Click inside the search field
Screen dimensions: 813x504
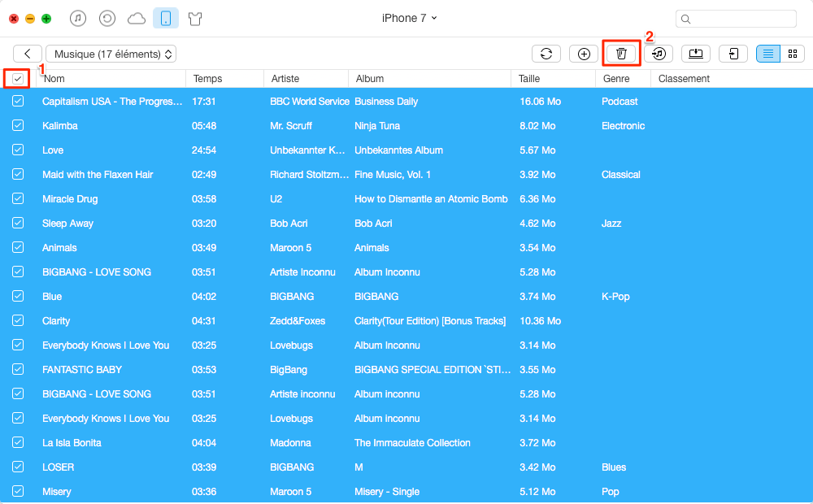[736, 20]
